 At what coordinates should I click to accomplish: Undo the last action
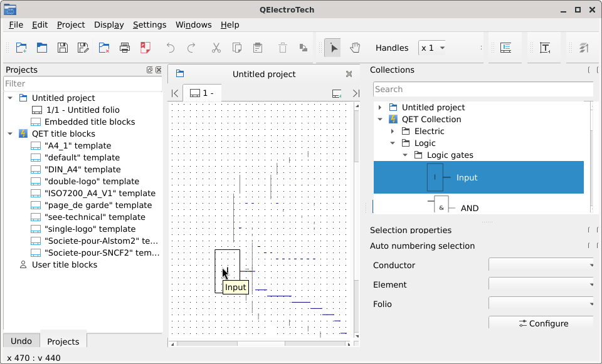(171, 48)
